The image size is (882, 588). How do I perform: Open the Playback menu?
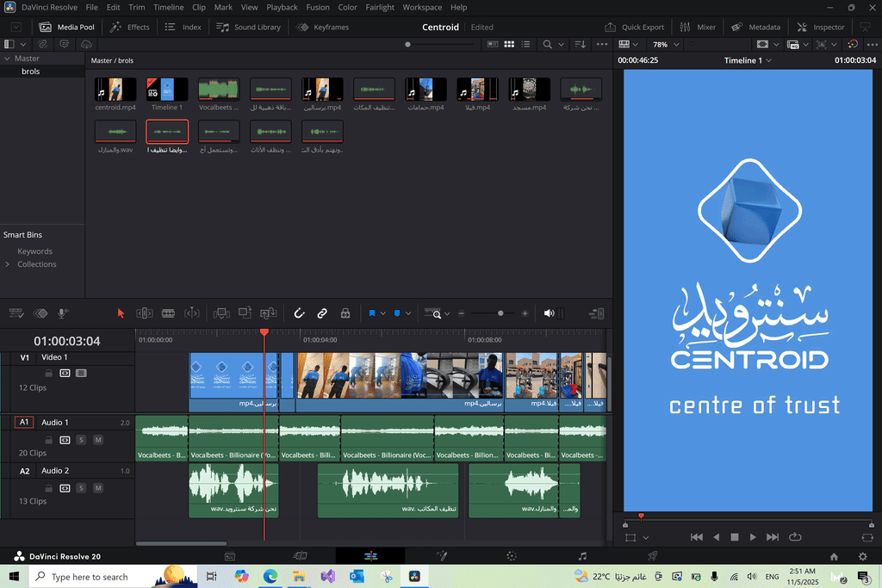click(x=282, y=7)
